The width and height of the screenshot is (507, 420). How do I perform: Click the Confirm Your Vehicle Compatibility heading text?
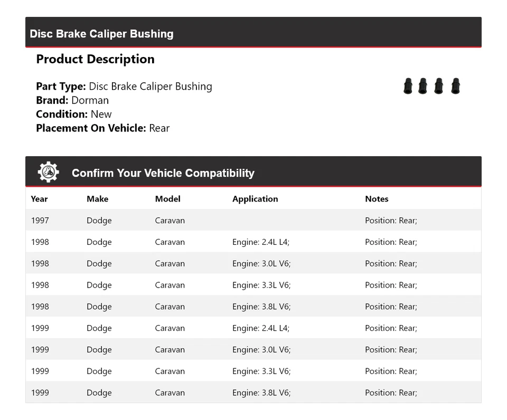tap(163, 173)
